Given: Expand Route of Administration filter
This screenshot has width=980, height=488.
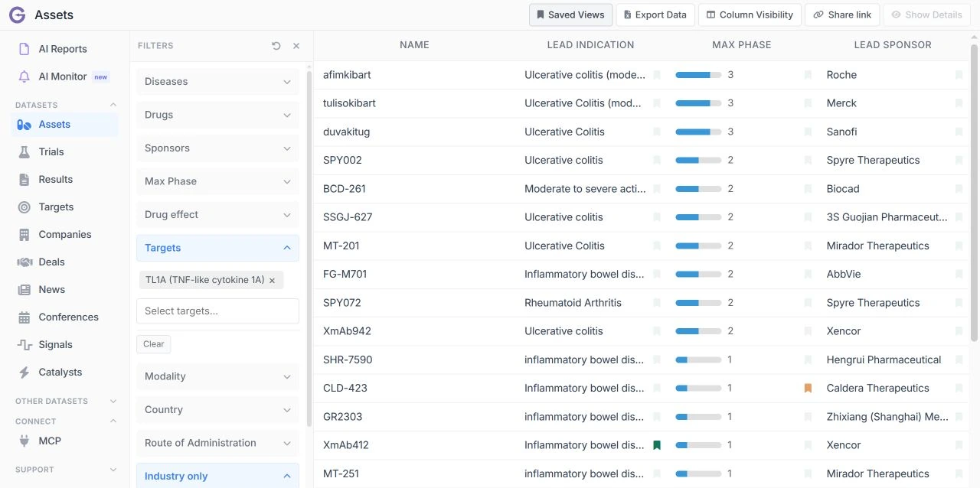Looking at the screenshot, I should [217, 443].
